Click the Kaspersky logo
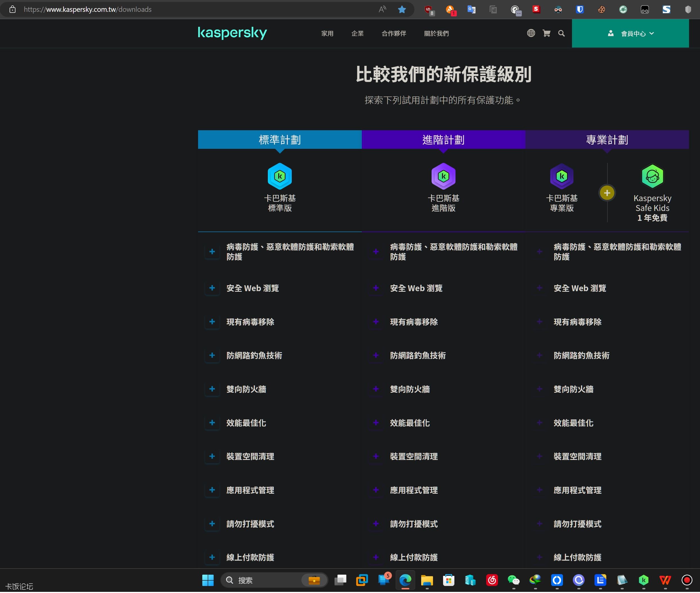Screen dimensions: 700x593 point(232,33)
